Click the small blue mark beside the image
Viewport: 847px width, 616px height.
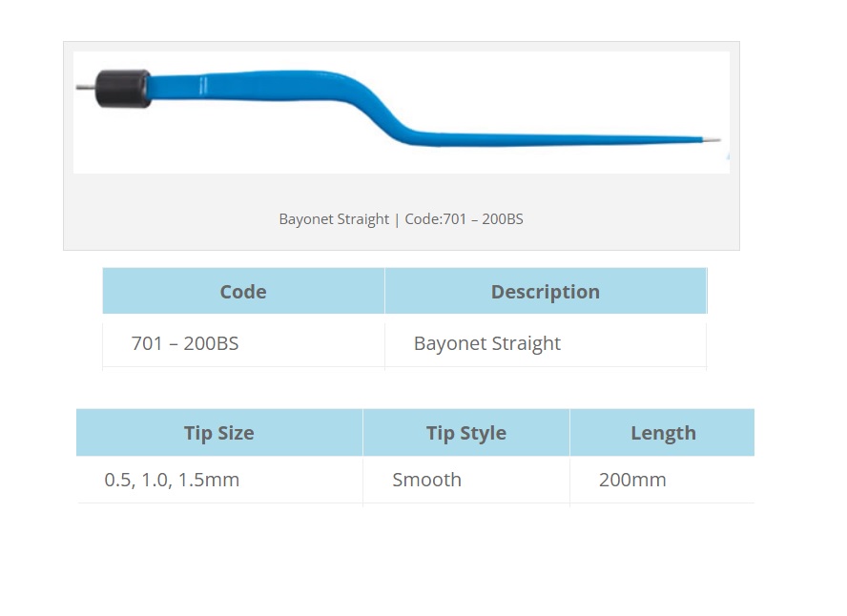click(x=728, y=156)
